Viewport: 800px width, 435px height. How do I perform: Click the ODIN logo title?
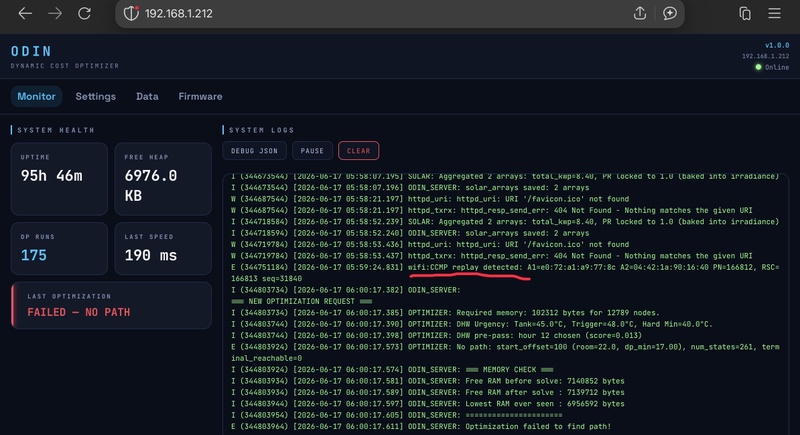click(x=31, y=52)
